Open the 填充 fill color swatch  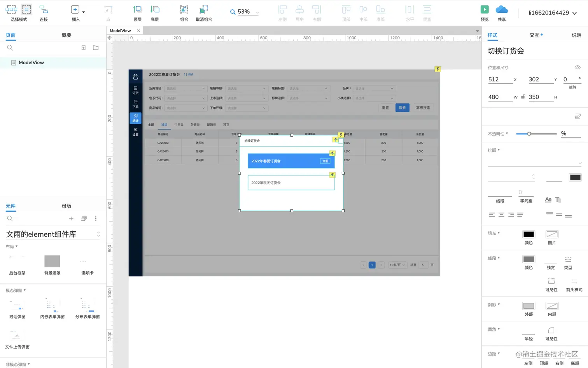coord(528,234)
